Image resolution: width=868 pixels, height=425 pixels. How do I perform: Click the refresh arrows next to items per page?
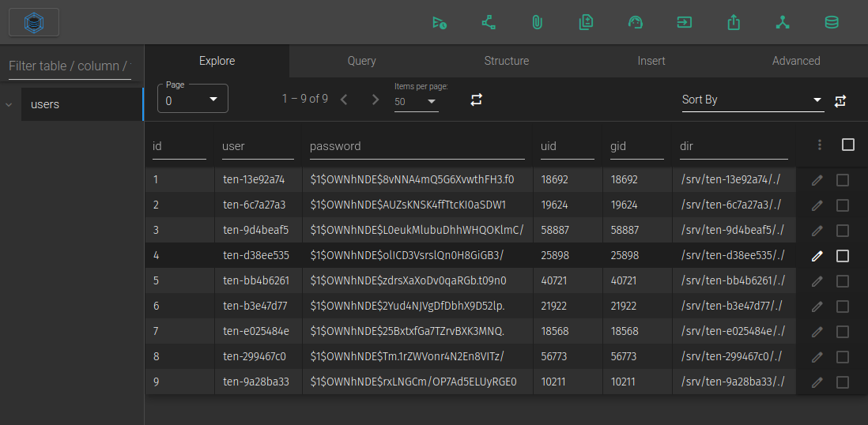[x=476, y=100]
